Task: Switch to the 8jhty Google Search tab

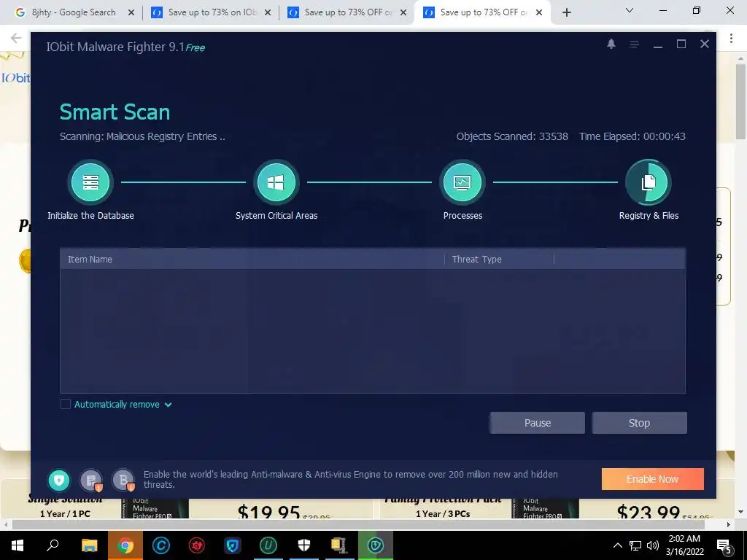Action: click(x=74, y=12)
